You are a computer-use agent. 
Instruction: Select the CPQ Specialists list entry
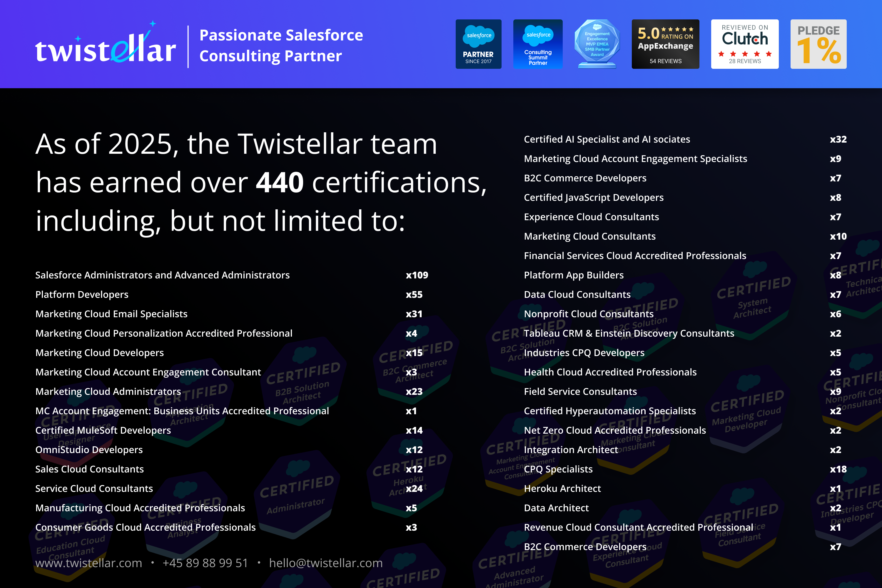pyautogui.click(x=558, y=469)
